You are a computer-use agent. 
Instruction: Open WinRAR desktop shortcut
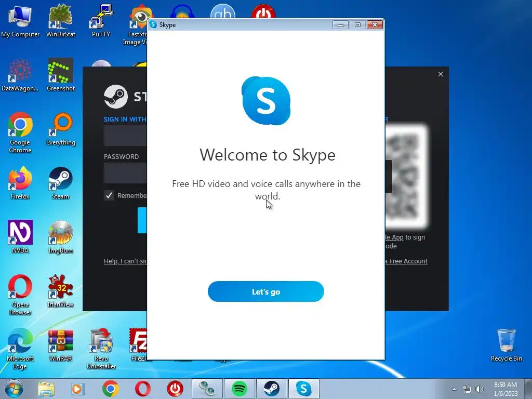61,345
